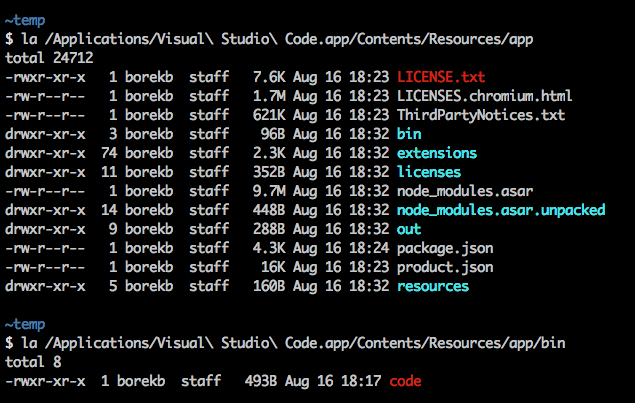Click the licenses directory entry
The image size is (635, 403).
[428, 172]
